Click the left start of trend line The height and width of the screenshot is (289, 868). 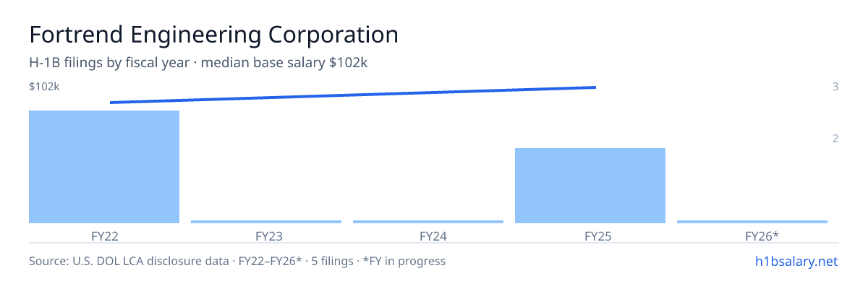click(111, 103)
